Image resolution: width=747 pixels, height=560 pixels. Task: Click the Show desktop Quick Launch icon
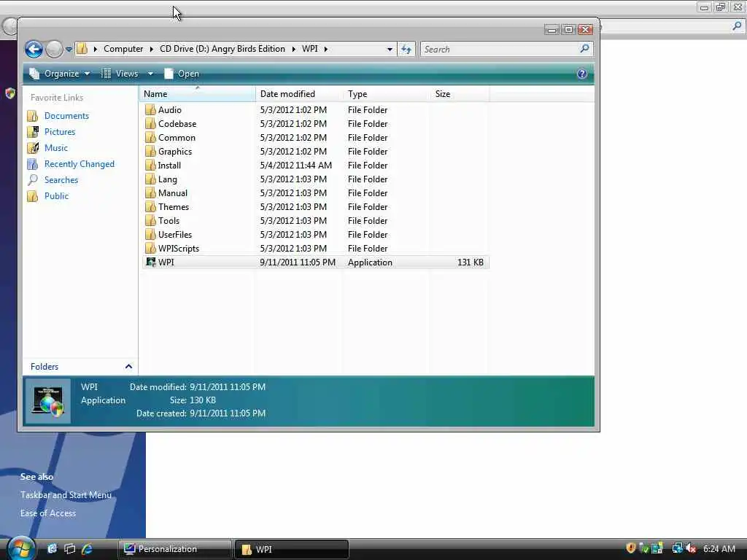click(x=52, y=549)
